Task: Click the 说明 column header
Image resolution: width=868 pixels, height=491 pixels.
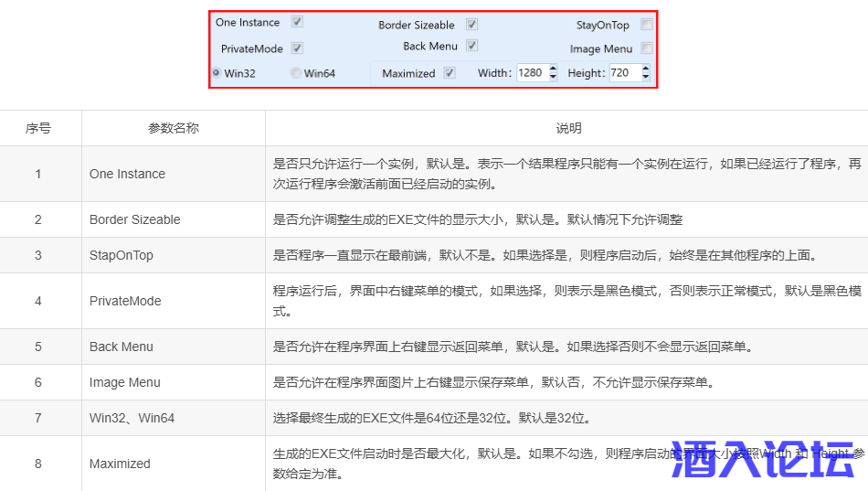Action: click(x=568, y=128)
